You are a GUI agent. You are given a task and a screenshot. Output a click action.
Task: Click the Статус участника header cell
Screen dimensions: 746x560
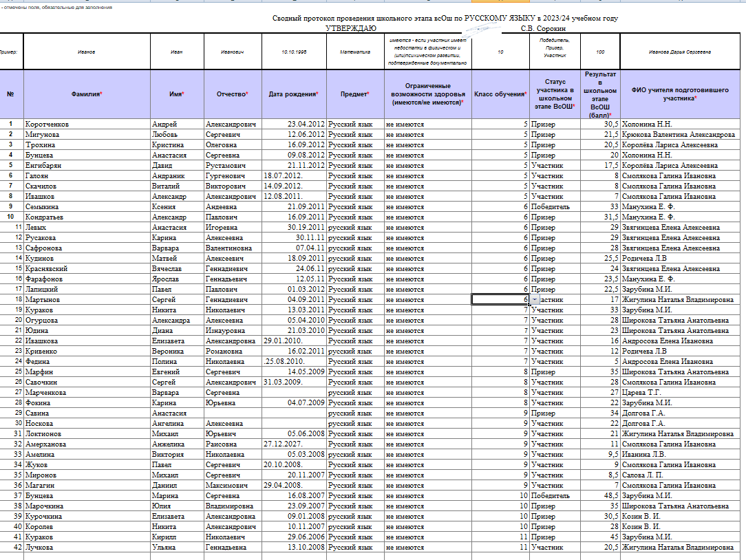tap(555, 94)
